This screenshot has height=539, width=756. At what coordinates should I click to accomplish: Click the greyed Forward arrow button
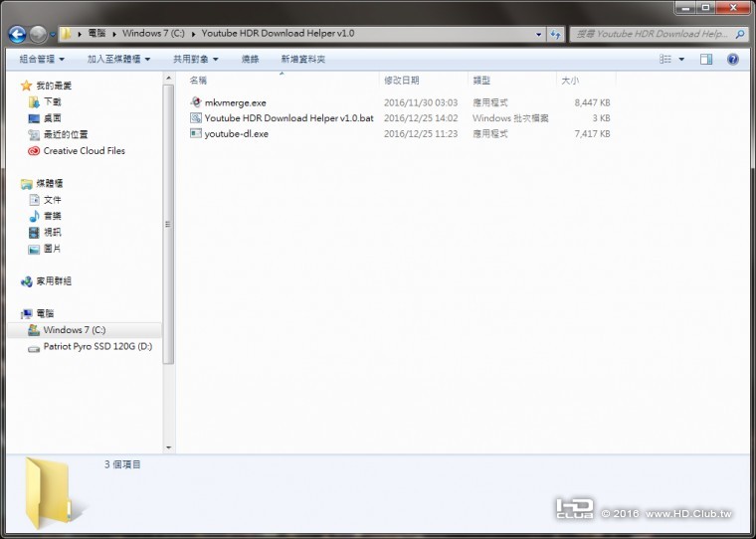tap(38, 34)
